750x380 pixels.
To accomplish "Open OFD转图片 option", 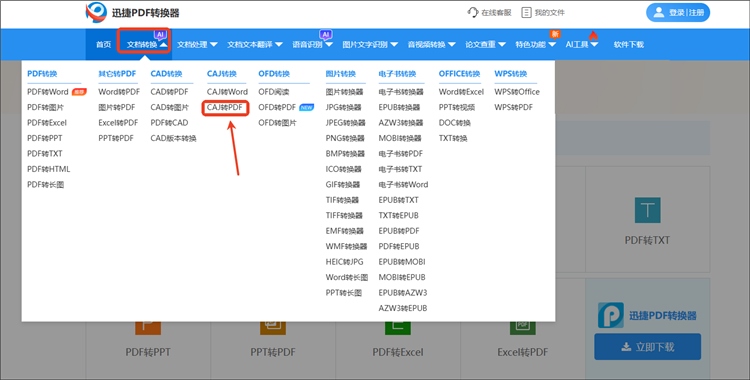I will tap(277, 123).
